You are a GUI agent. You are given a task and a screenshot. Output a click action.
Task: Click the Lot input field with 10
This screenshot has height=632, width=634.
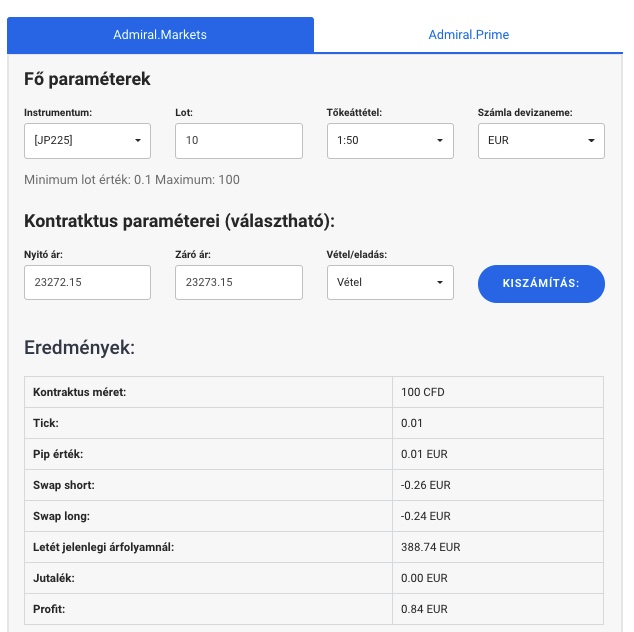click(x=239, y=141)
